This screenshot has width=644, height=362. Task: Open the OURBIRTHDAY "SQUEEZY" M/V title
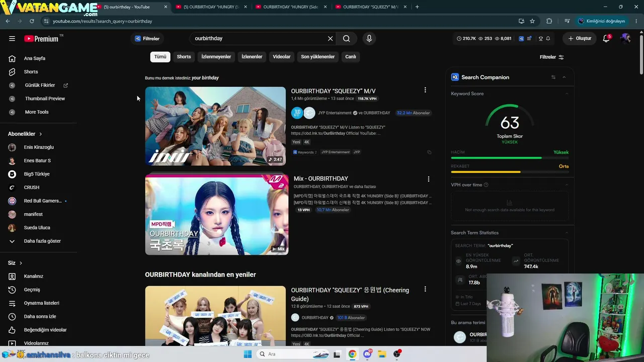click(x=333, y=91)
